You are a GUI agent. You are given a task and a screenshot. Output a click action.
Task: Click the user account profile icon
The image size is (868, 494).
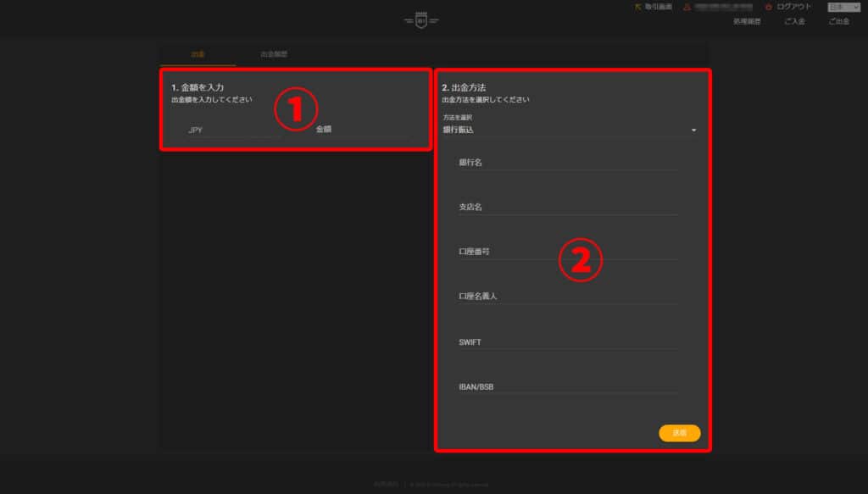(x=687, y=7)
